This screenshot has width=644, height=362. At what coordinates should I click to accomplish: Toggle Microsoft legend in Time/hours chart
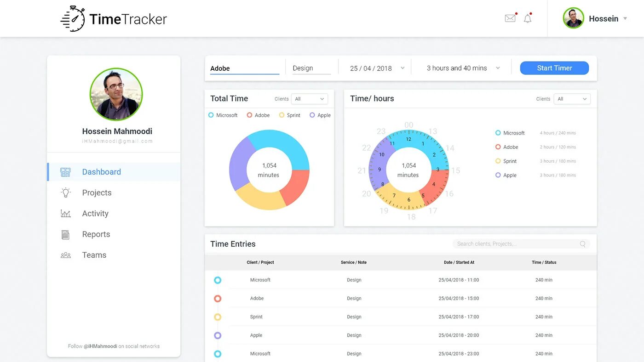(x=510, y=133)
